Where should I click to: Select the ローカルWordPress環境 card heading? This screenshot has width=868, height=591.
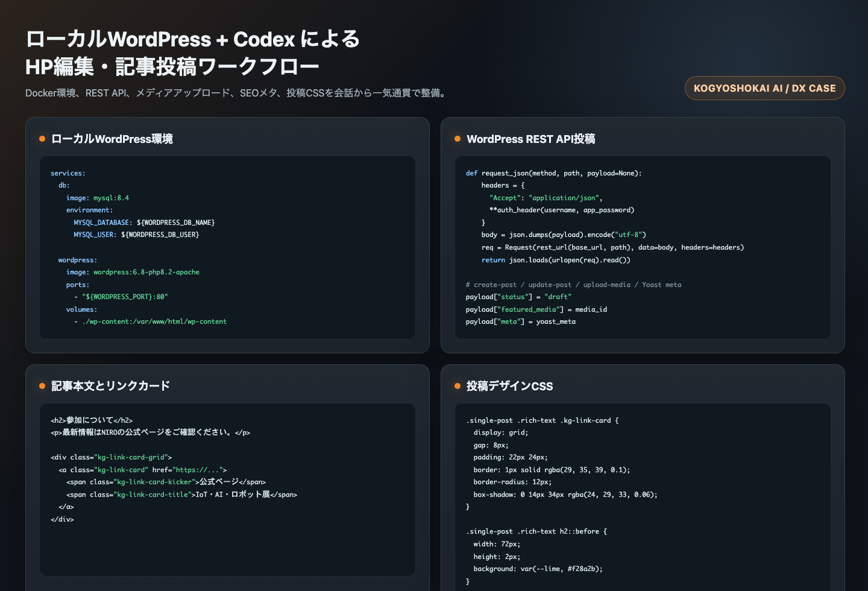[112, 139]
